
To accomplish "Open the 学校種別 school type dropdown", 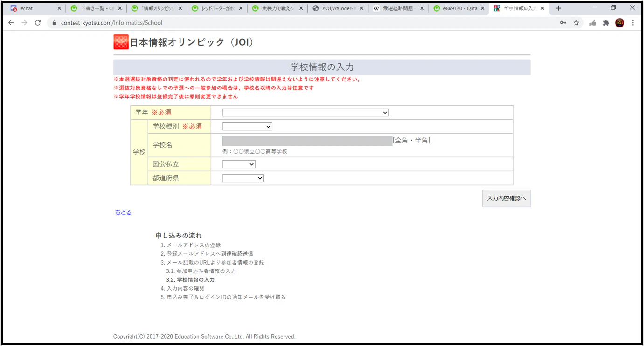I will coord(247,127).
